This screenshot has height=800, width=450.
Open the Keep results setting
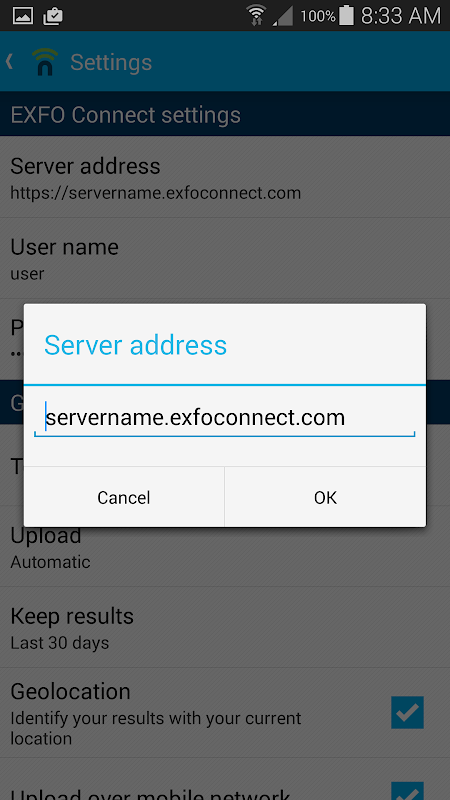pyautogui.click(x=225, y=628)
